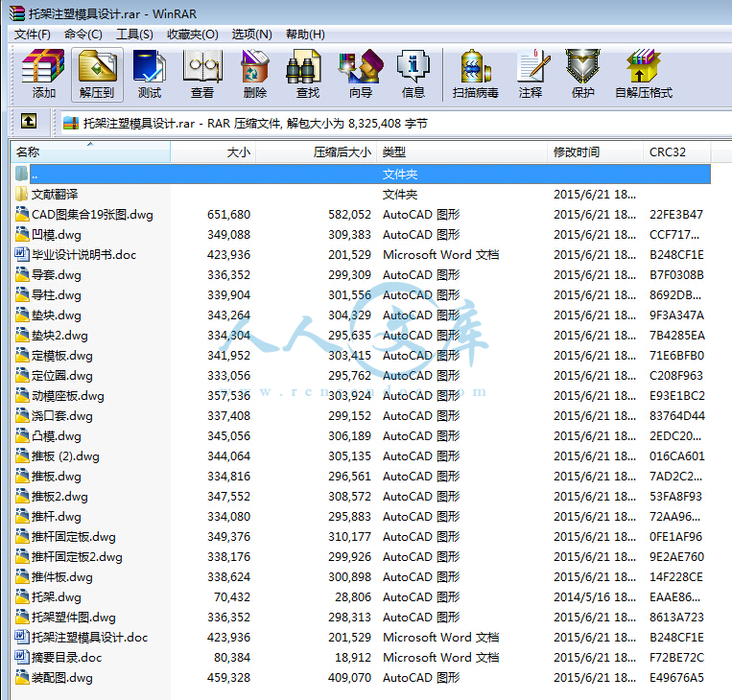732x700 pixels.
Task: Click the DWG icon of CAD图集合19张图.dwg
Action: (21, 214)
